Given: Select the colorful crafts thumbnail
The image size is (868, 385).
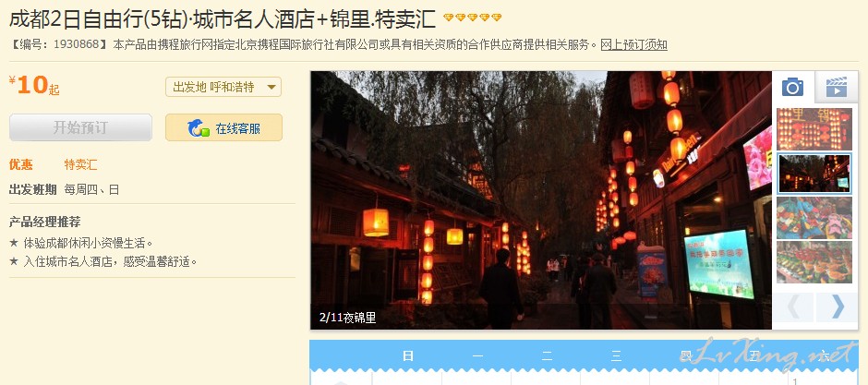Looking at the screenshot, I should [814, 217].
